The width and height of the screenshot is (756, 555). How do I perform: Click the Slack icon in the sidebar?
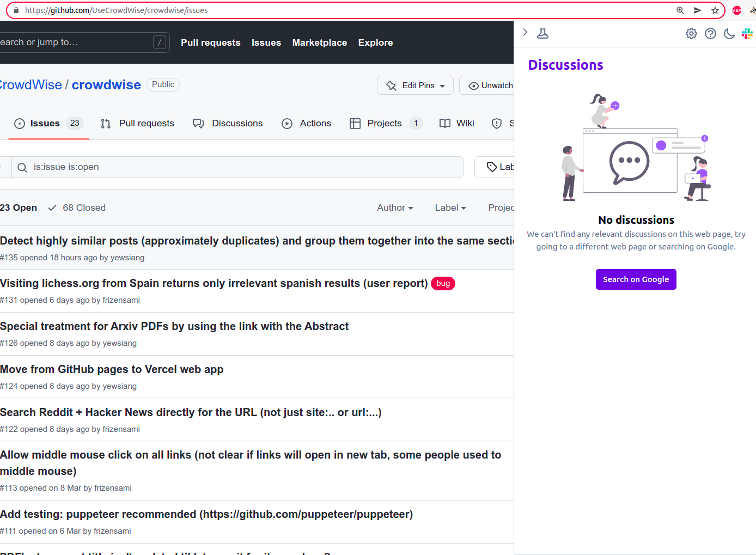(747, 34)
